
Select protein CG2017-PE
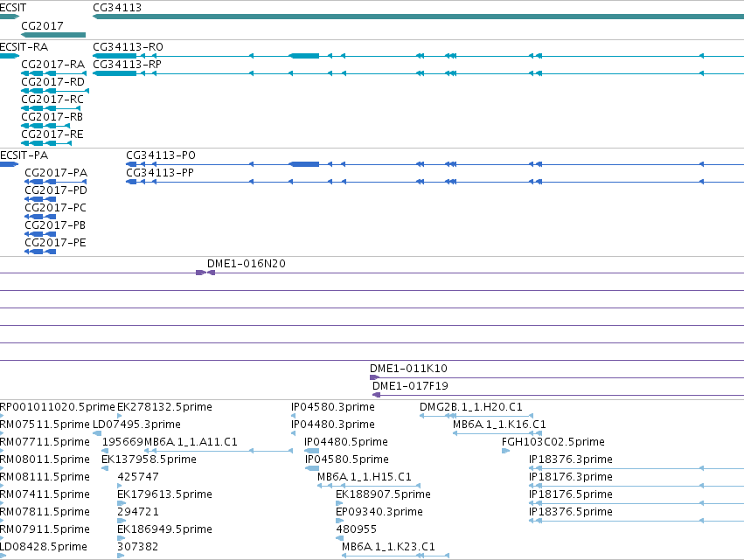tap(55, 243)
